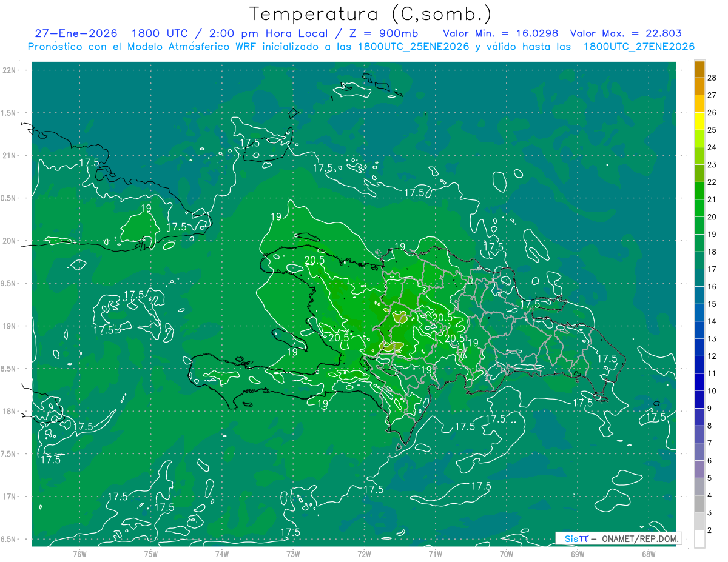
Task: Click 'Valor Min. = 16.0298' in header
Action: click(500, 34)
